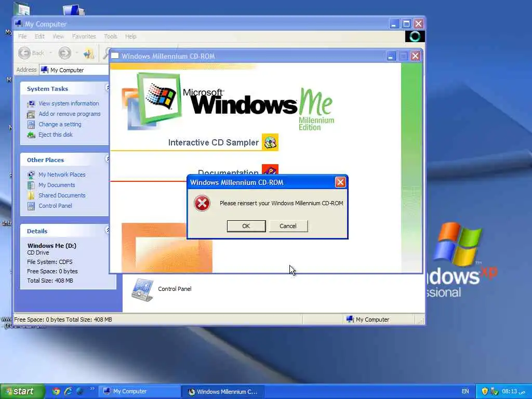Open the Edit menu in My Computer
The width and height of the screenshot is (532, 399).
pyautogui.click(x=39, y=36)
